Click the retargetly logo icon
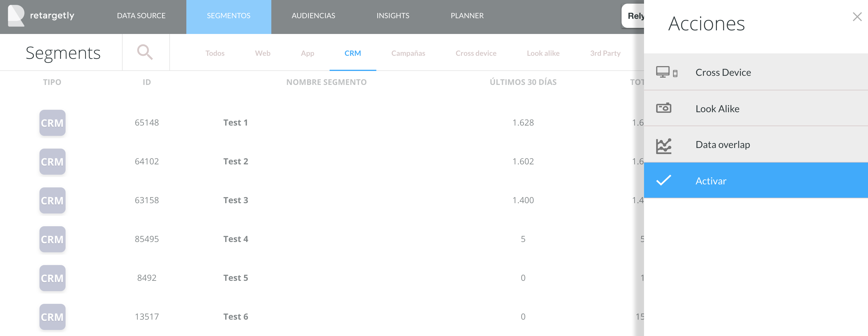868x336 pixels. (16, 15)
